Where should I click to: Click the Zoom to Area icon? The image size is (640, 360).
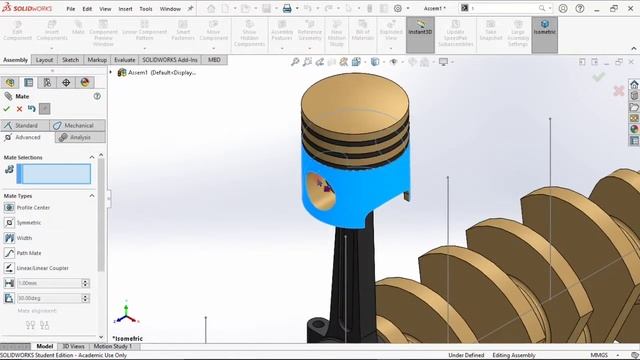[x=307, y=62]
